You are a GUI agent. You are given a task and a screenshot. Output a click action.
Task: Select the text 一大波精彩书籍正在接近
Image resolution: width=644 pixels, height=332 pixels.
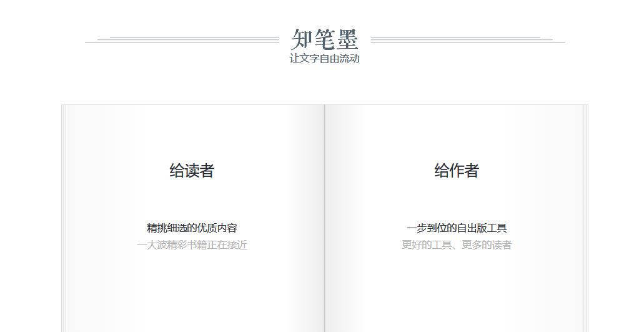pos(192,245)
